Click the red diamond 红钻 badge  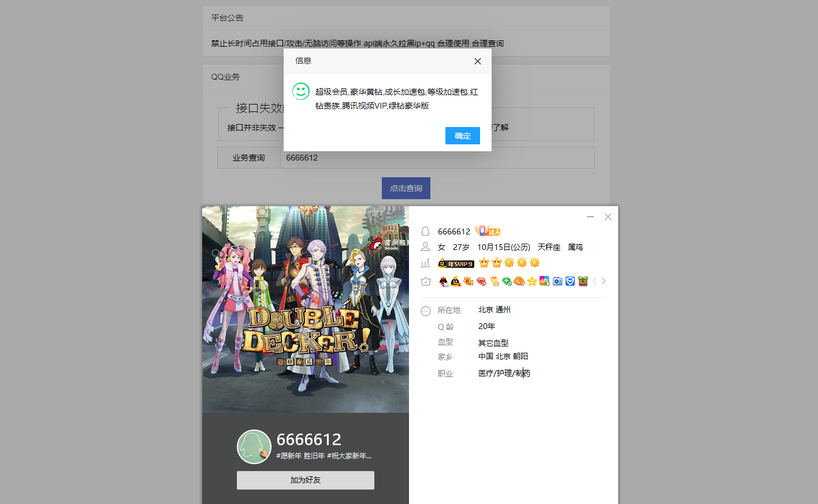481,281
